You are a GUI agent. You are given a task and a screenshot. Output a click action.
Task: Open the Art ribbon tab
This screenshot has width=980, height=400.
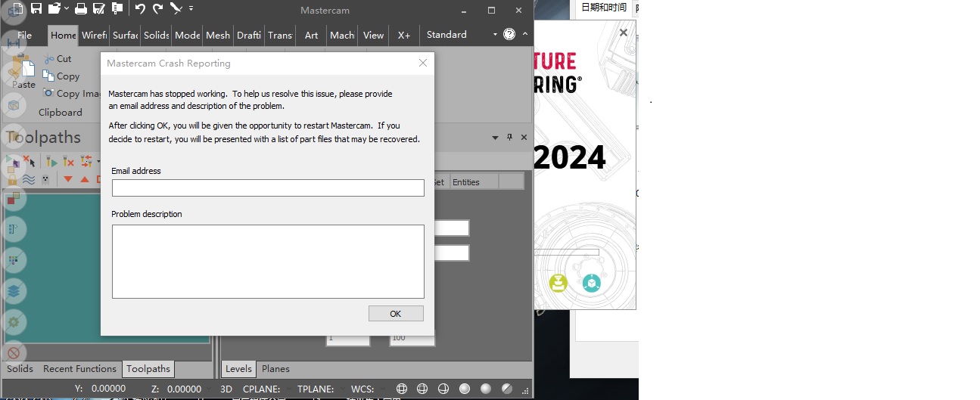pos(311,35)
